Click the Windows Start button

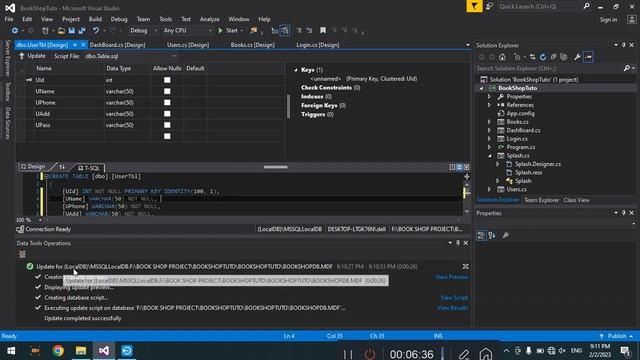pyautogui.click(x=11, y=351)
